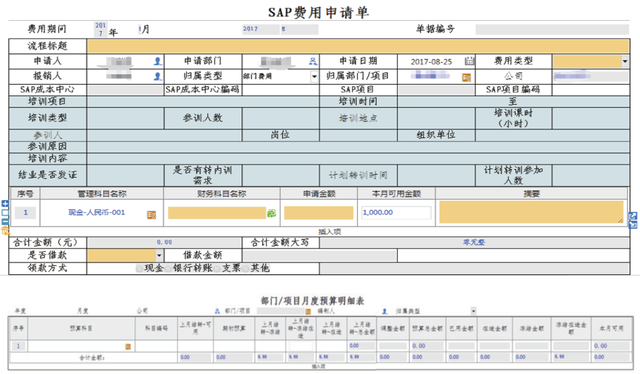
Task: Expand the 是否借款 dropdown
Action: click(159, 256)
